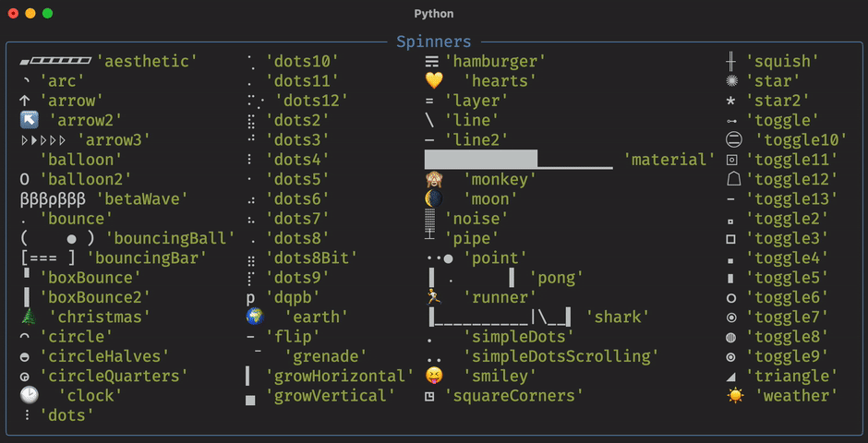Click the yellow heart spinner icon
This screenshot has width=868, height=443.
433,81
